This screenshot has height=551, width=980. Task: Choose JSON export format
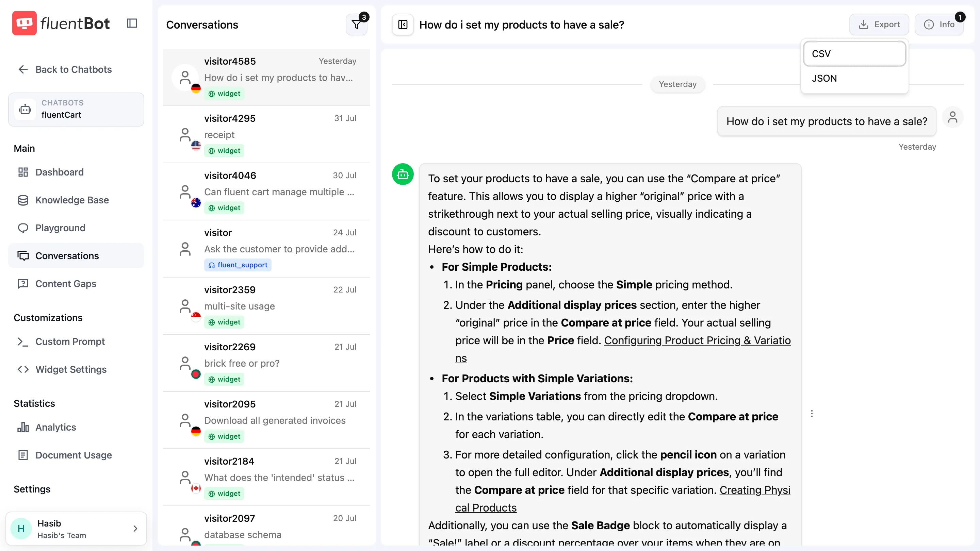854,78
